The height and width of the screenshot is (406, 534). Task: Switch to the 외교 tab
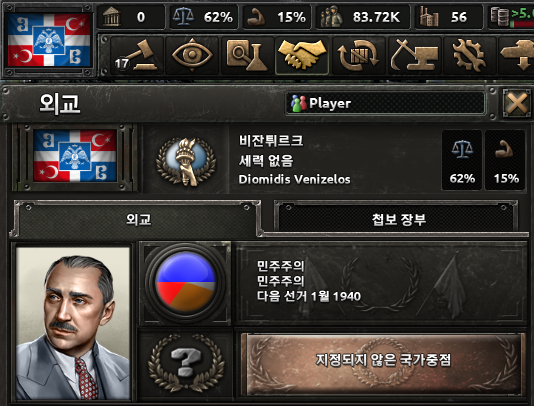(138, 219)
